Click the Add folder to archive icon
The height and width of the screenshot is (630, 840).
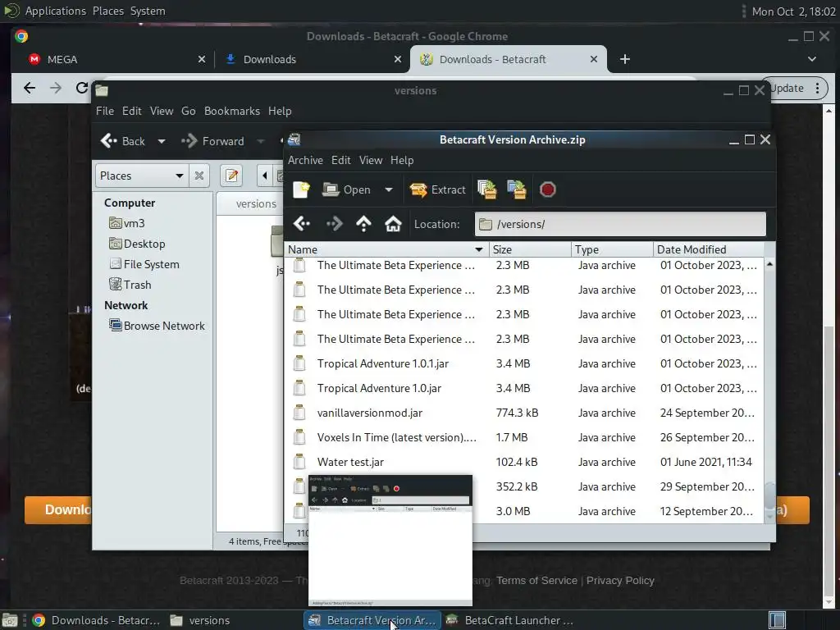coord(517,189)
